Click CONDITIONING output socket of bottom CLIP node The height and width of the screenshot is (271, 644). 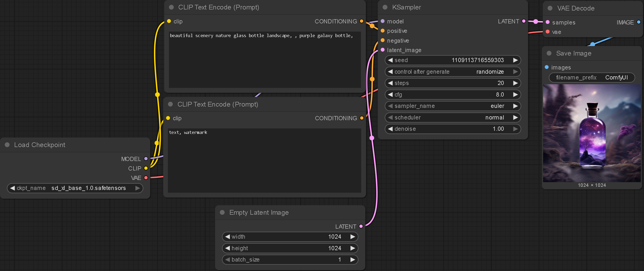click(362, 118)
